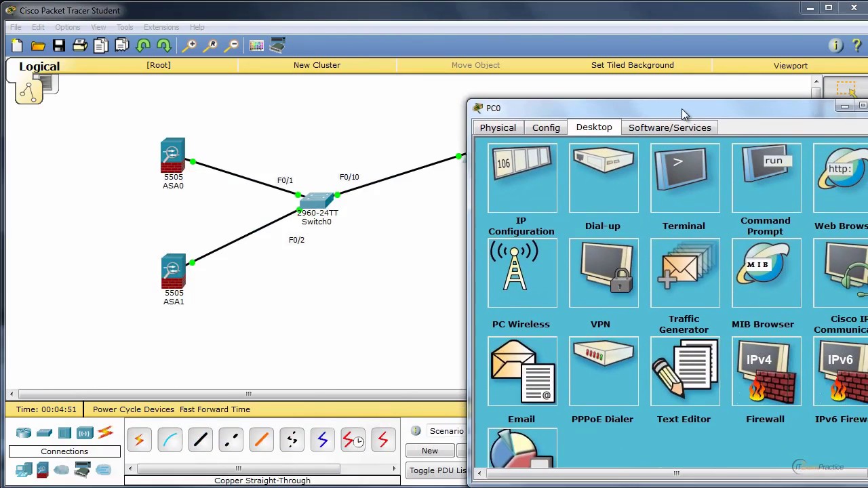This screenshot has width=868, height=488.
Task: Open PPPoE Dialer app
Action: (604, 371)
